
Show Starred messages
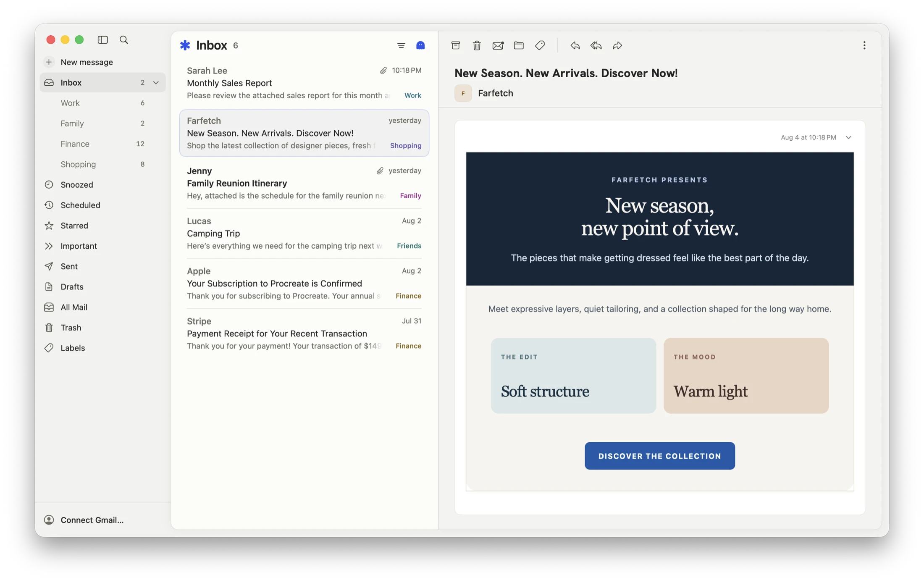[102, 226]
